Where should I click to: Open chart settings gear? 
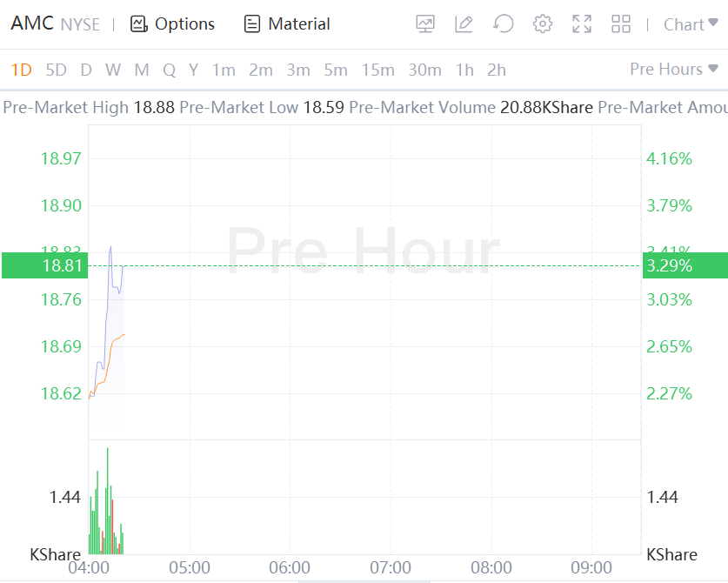(543, 24)
